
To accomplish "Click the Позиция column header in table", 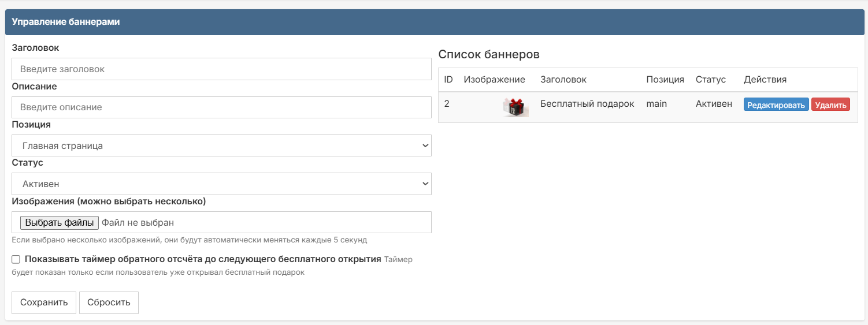I will click(665, 80).
